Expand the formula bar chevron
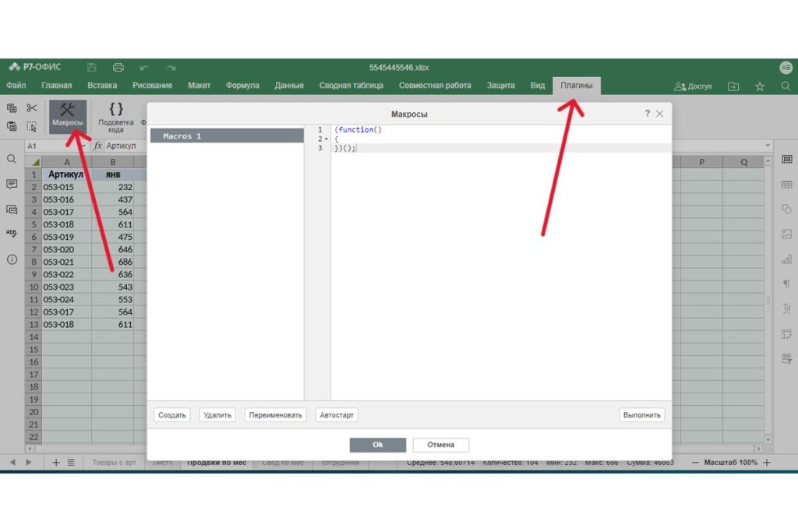Viewport: 798px width, 532px height. coord(768,146)
